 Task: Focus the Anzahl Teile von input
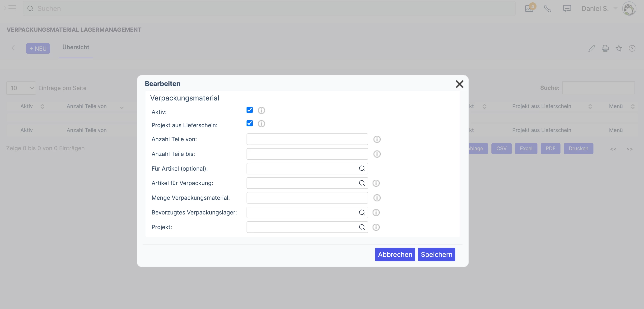click(x=307, y=139)
